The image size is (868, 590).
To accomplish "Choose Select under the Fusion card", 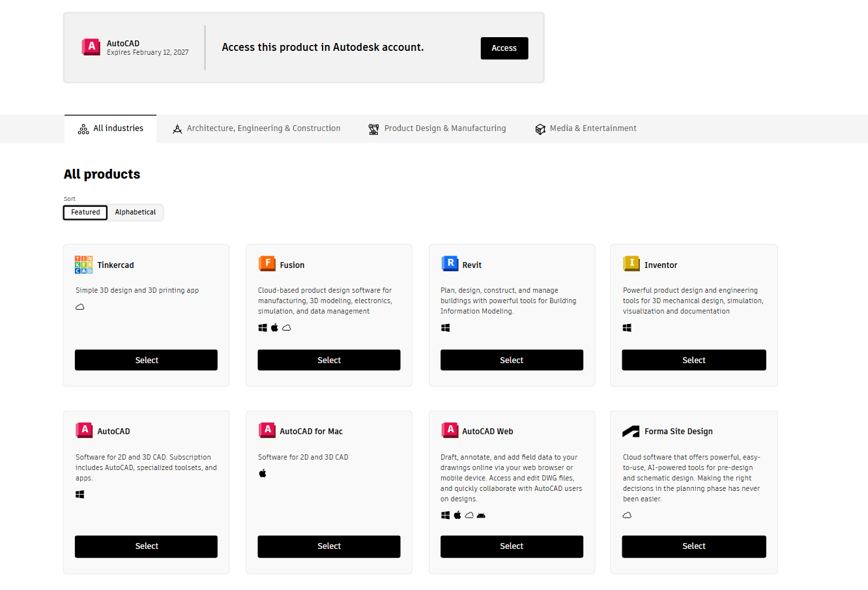I will click(x=329, y=360).
